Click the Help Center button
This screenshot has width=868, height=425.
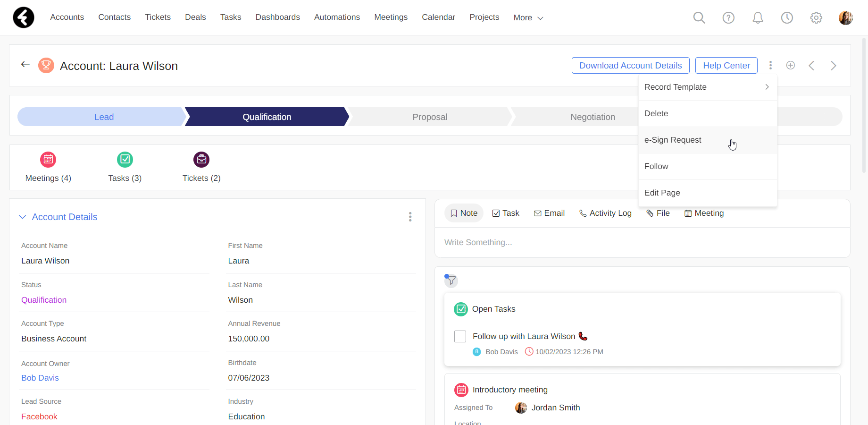[726, 65]
